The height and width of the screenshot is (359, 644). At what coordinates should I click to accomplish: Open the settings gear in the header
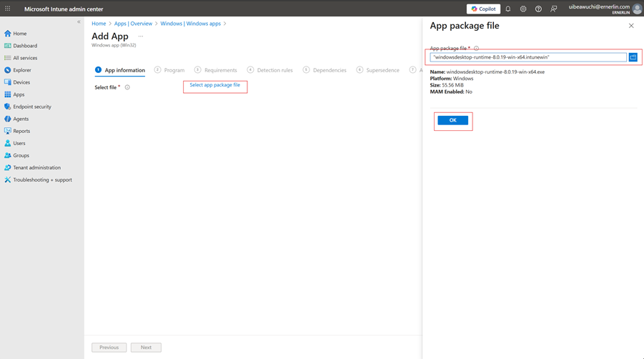click(522, 9)
